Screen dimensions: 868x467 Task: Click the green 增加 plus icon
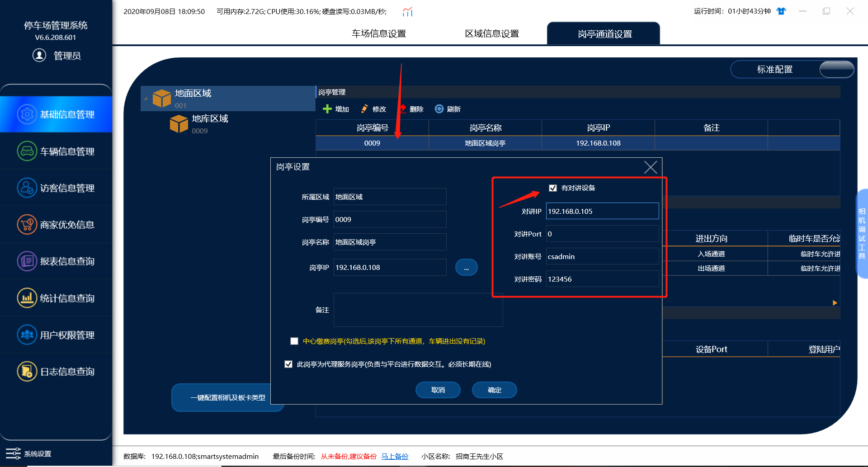(327, 109)
